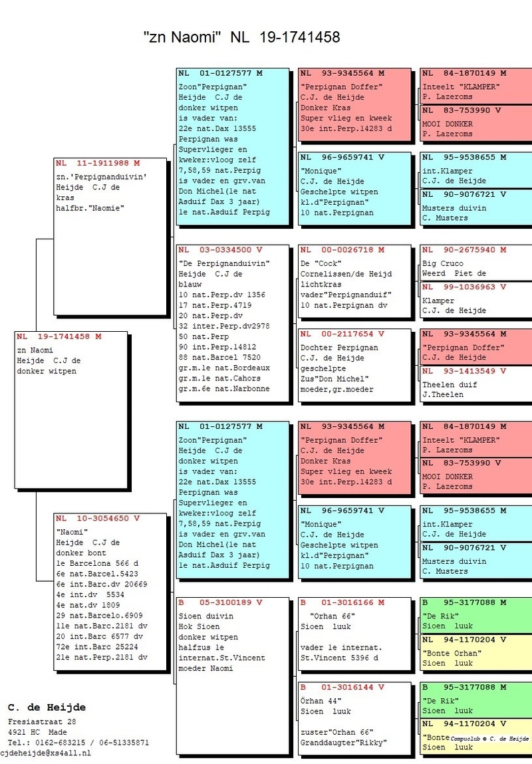Viewport: 532px width, 764px height.
Task: Click Klamper NL 99-1036963 V ancestor
Action: [x=475, y=301]
